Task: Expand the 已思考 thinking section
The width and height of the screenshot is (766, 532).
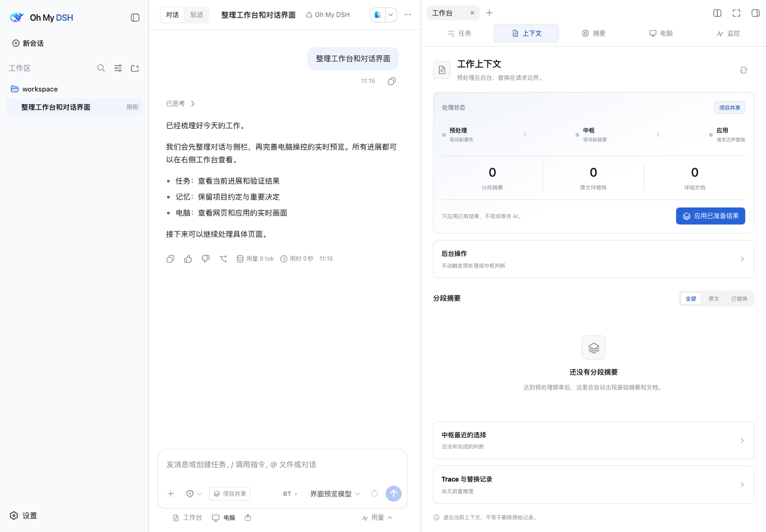Action: point(181,104)
